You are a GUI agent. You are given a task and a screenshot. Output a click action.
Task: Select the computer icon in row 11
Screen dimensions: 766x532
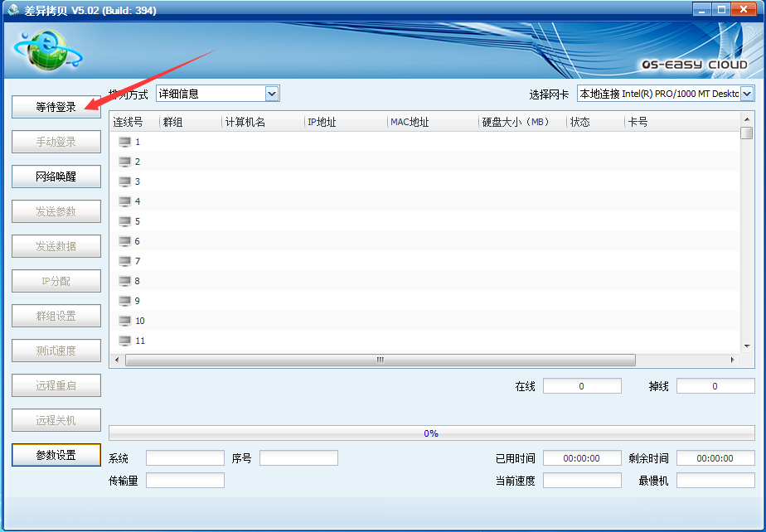tap(124, 341)
